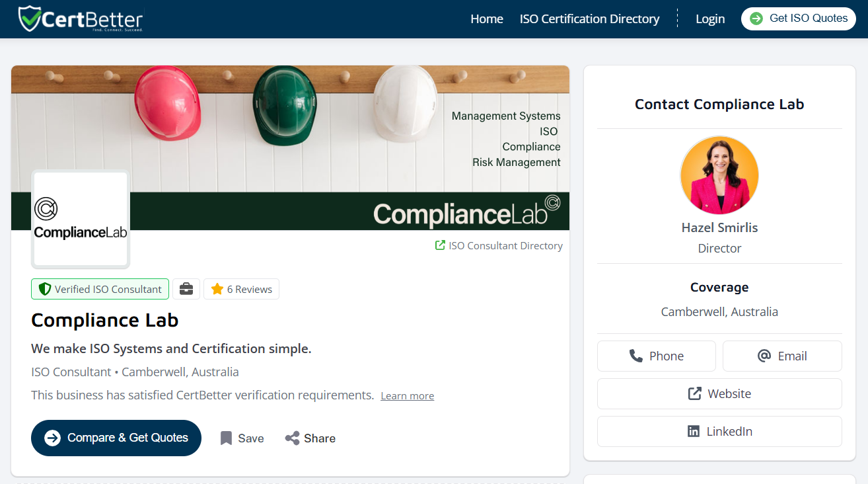The width and height of the screenshot is (868, 484).
Task: Click Compare & Get Quotes button
Action: [x=116, y=438]
